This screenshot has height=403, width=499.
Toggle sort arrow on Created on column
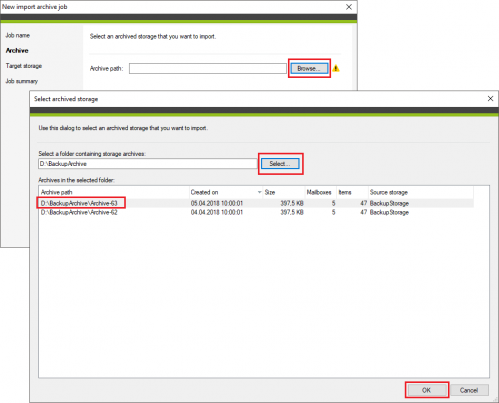[x=259, y=192]
